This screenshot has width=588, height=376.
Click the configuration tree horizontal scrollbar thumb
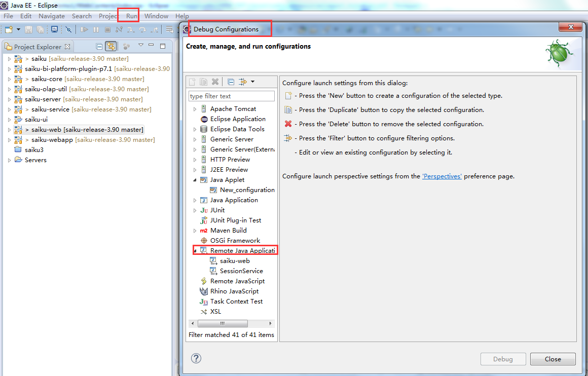[223, 323]
